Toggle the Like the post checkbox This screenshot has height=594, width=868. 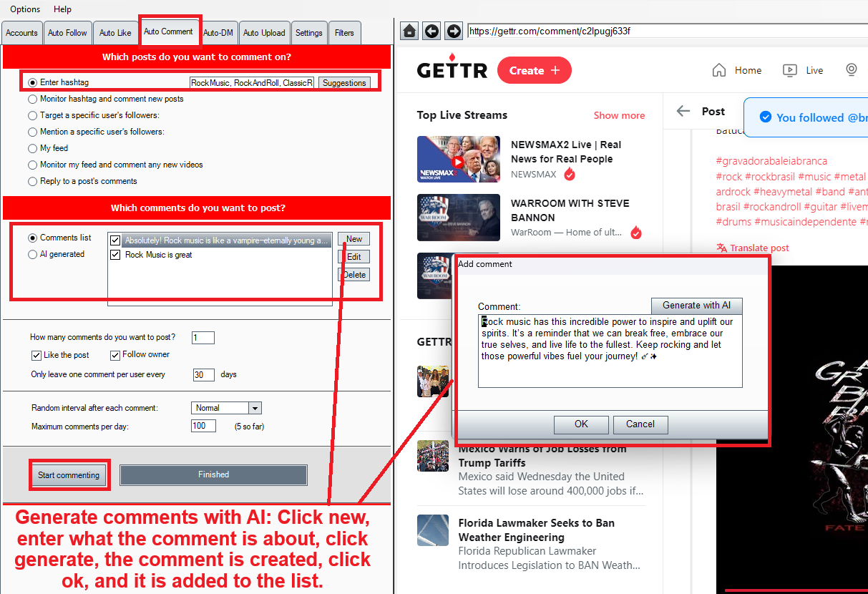point(36,356)
